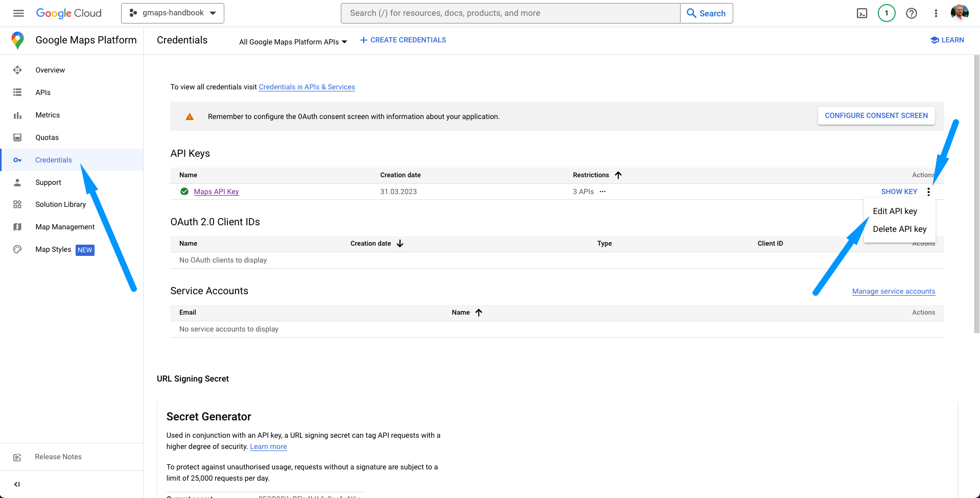
Task: Click the Maps API Key actions kebab icon
Action: (x=928, y=192)
